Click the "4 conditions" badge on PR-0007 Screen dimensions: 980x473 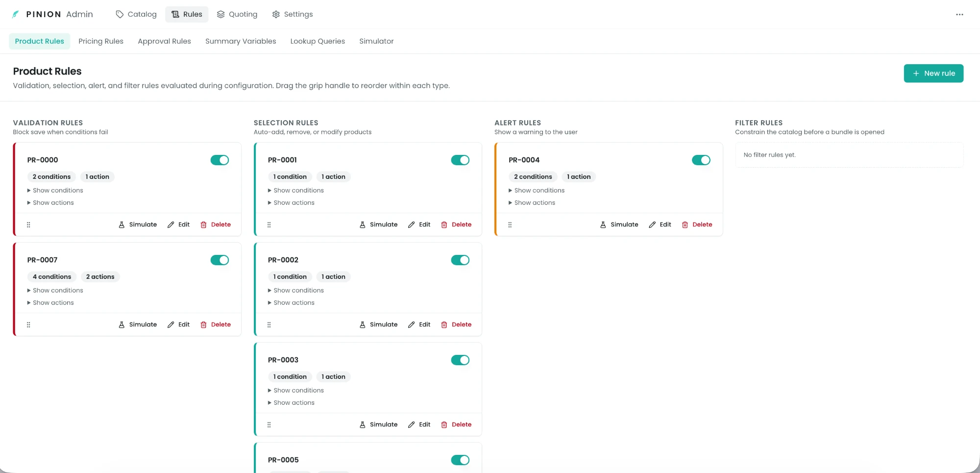point(52,276)
